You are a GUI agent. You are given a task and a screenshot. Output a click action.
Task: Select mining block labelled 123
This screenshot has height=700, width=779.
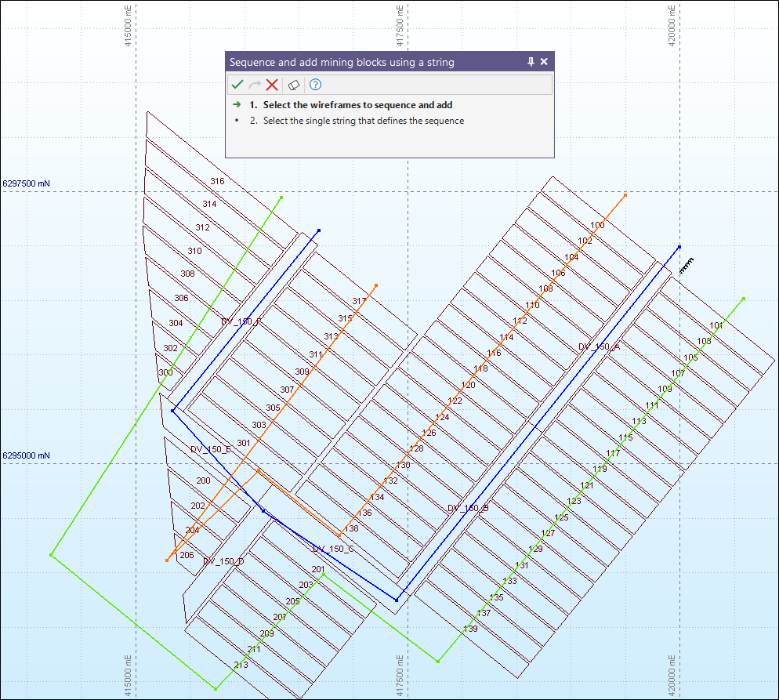[x=574, y=501]
